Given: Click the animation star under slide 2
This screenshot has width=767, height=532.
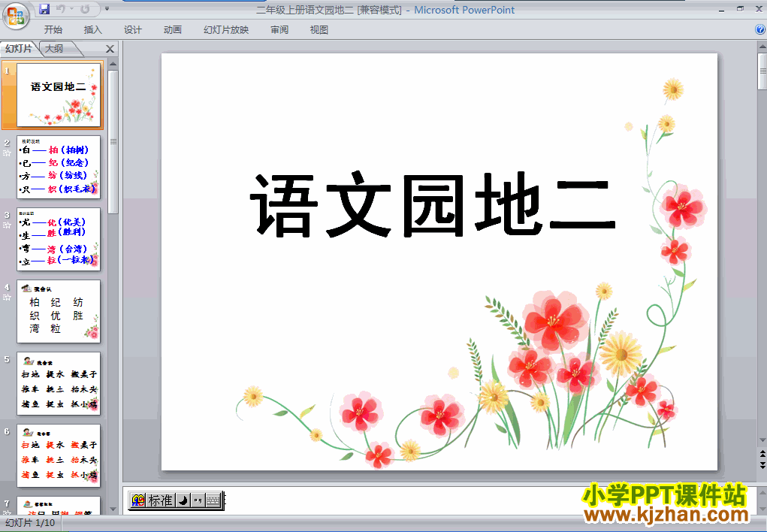Looking at the screenshot, I should coord(7,153).
